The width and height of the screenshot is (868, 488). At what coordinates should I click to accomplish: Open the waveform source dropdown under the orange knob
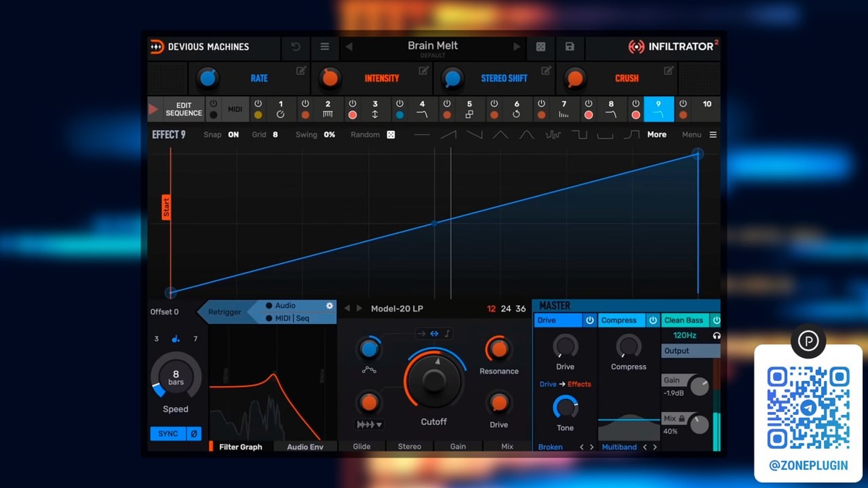coord(369,424)
